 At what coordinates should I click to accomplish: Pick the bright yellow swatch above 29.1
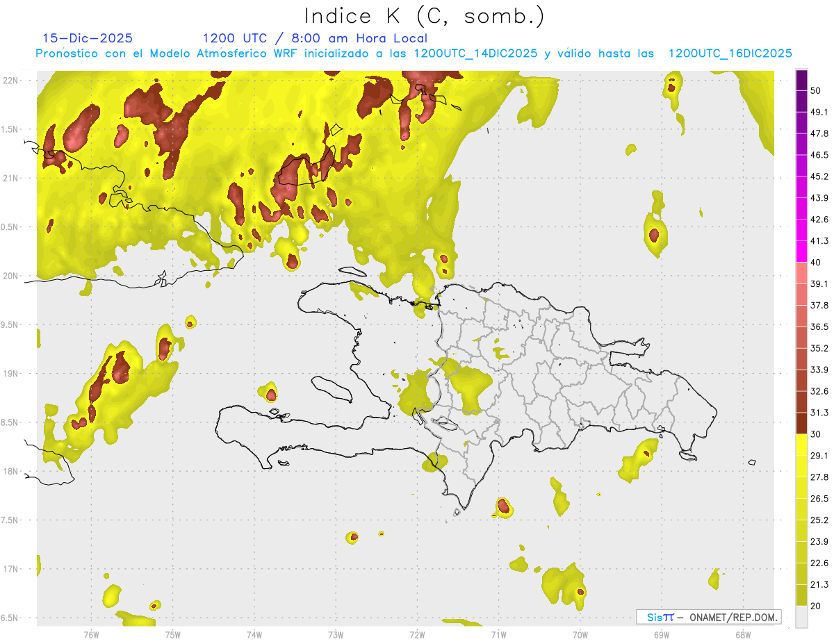801,445
